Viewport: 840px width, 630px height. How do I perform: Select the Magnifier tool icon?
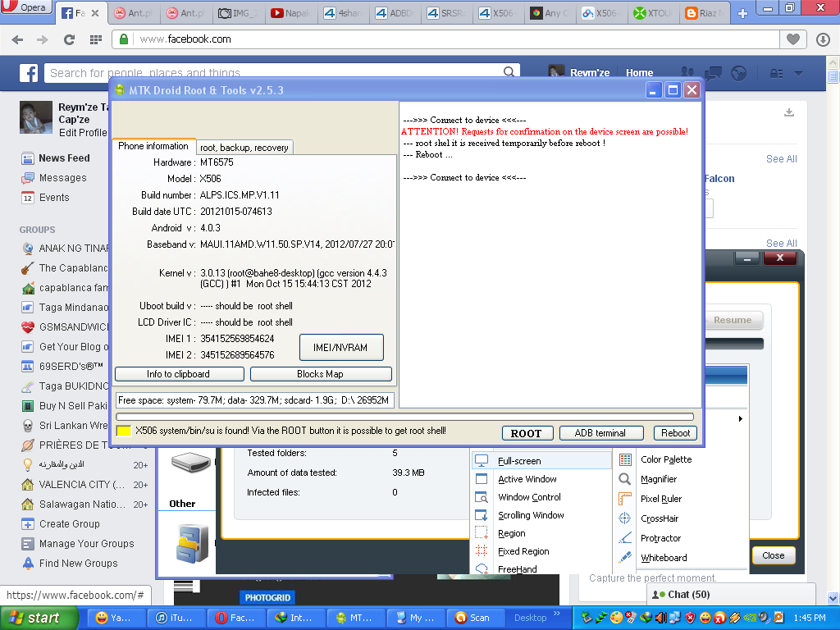(x=625, y=479)
